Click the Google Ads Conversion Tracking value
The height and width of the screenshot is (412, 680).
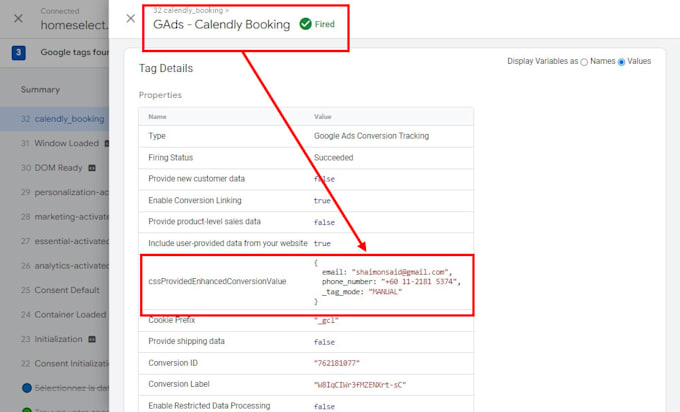(371, 136)
